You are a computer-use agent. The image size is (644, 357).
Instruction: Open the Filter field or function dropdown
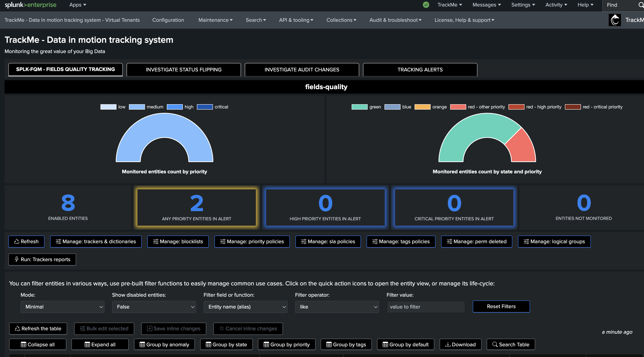[x=246, y=307]
